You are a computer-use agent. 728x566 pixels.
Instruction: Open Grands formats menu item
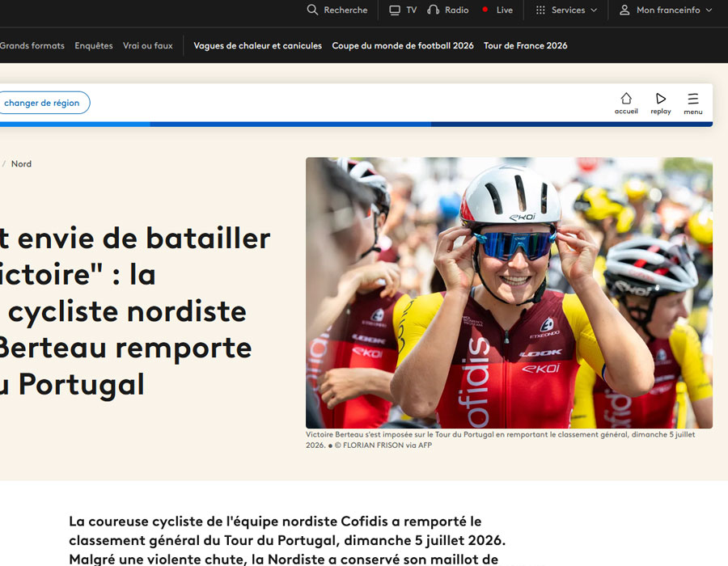pyautogui.click(x=32, y=45)
